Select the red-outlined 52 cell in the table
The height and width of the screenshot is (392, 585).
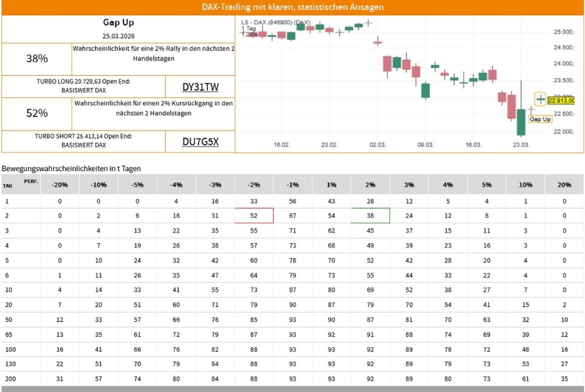[x=254, y=215]
